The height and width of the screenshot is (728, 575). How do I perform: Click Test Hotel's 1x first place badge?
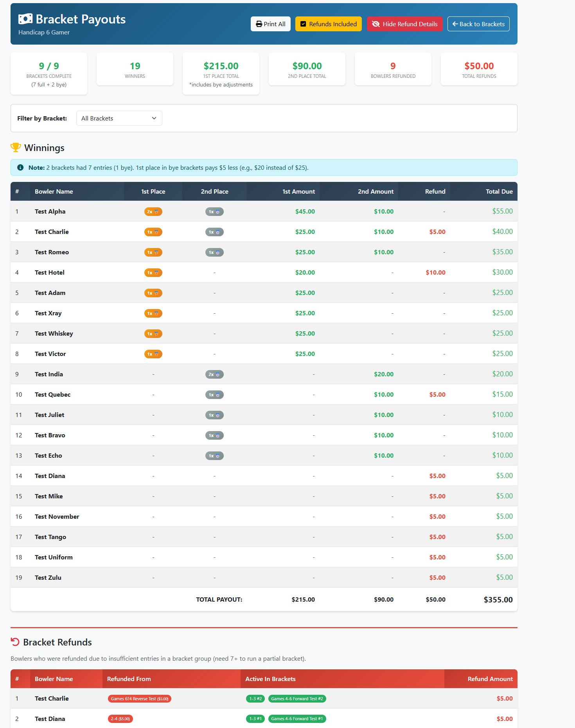(x=153, y=273)
